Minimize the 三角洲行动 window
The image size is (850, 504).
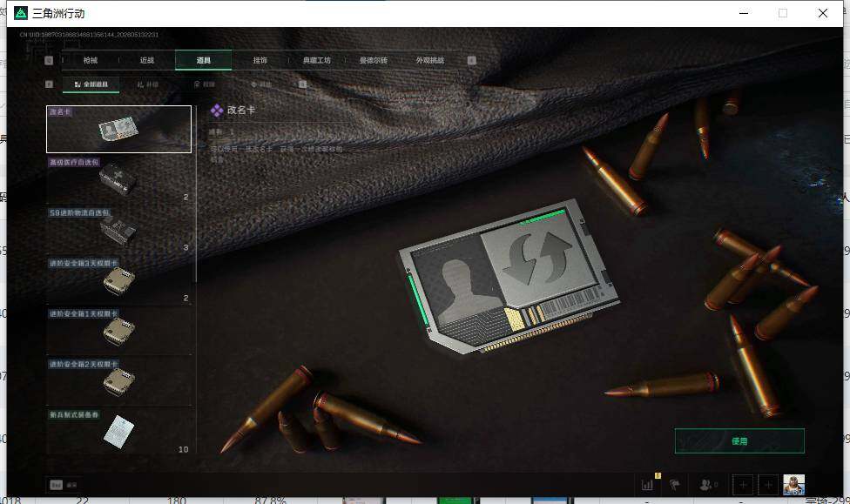point(744,13)
